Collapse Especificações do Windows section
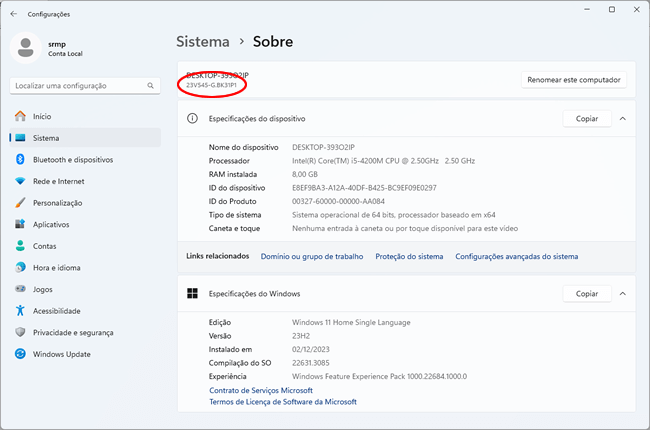Image resolution: width=650 pixels, height=430 pixels. pyautogui.click(x=623, y=294)
